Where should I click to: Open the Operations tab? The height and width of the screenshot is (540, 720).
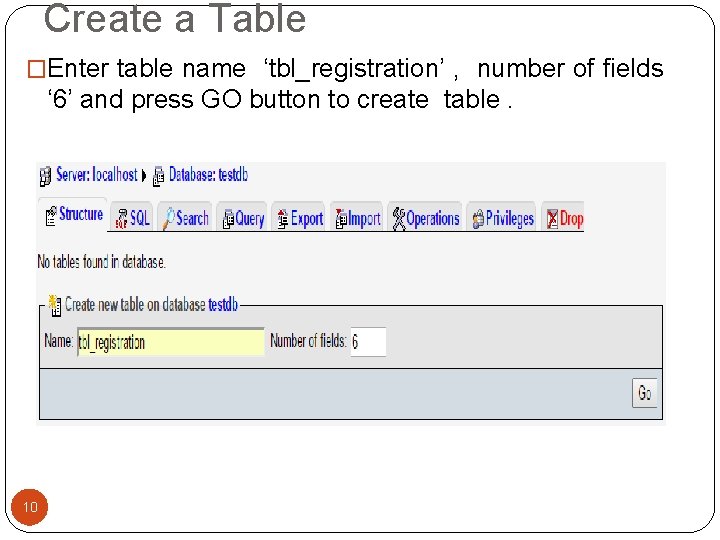[x=425, y=218]
